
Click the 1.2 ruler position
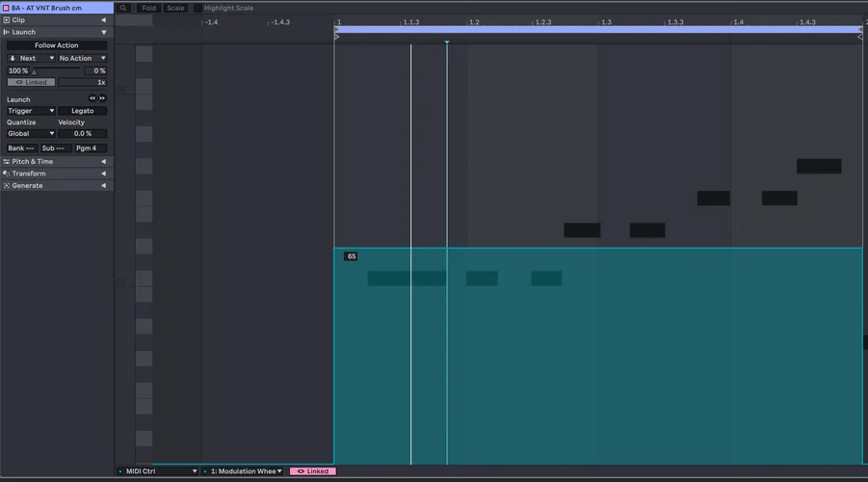coord(474,22)
